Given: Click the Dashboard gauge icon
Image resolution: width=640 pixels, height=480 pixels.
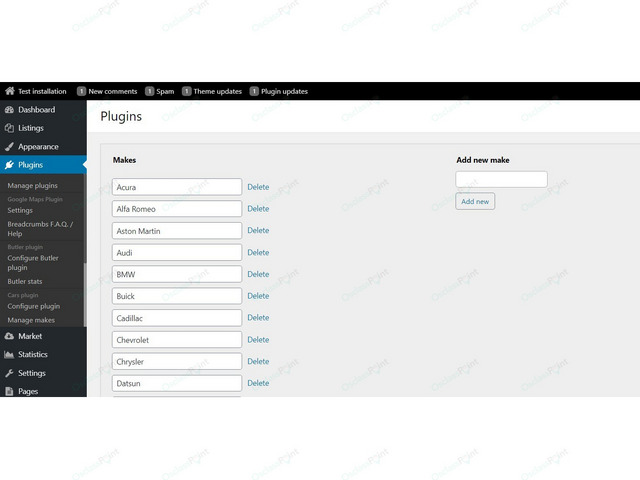Looking at the screenshot, I should coord(9,110).
